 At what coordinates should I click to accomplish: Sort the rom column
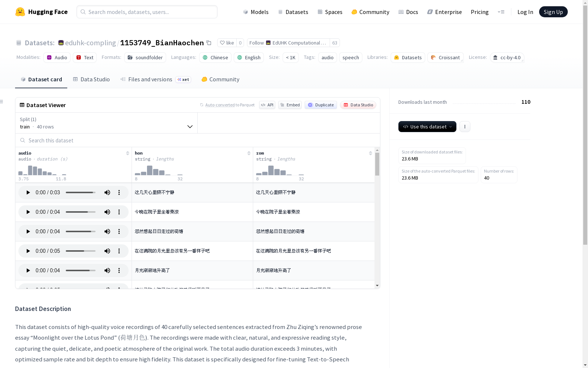tap(370, 153)
